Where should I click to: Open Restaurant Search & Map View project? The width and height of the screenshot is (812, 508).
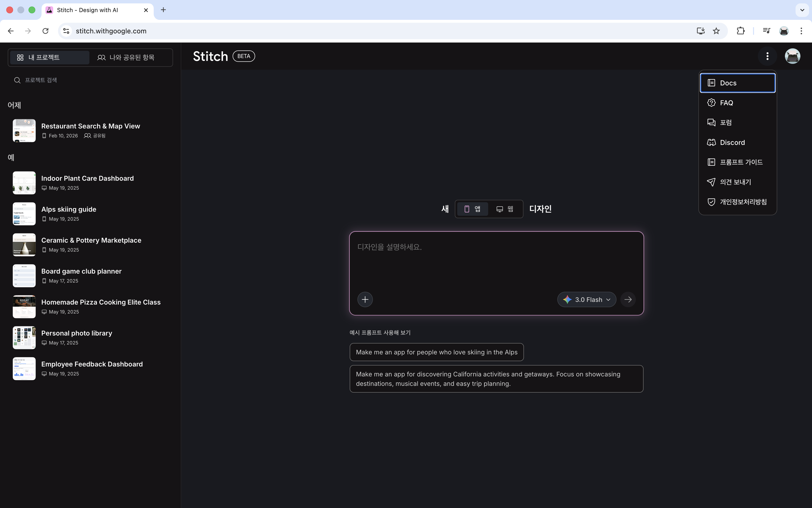click(91, 130)
